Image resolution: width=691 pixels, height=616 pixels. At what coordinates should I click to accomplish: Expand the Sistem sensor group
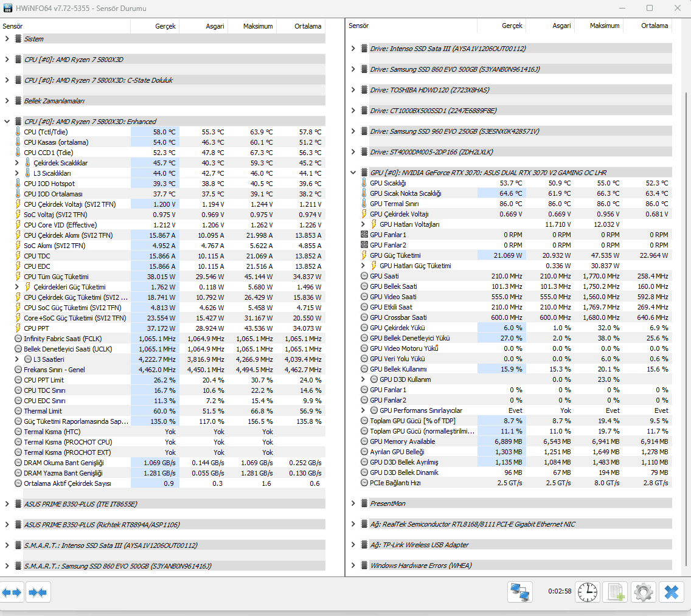pos(7,39)
